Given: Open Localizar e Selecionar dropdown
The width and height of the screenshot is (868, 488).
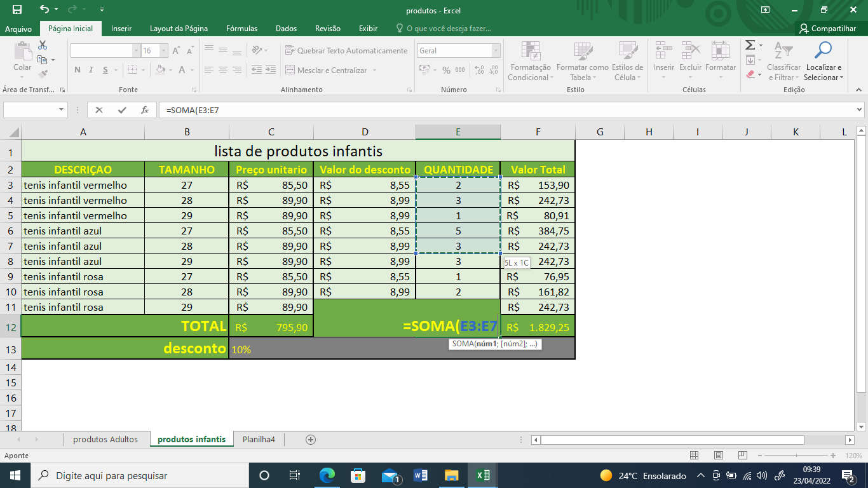Looking at the screenshot, I should pyautogui.click(x=824, y=61).
